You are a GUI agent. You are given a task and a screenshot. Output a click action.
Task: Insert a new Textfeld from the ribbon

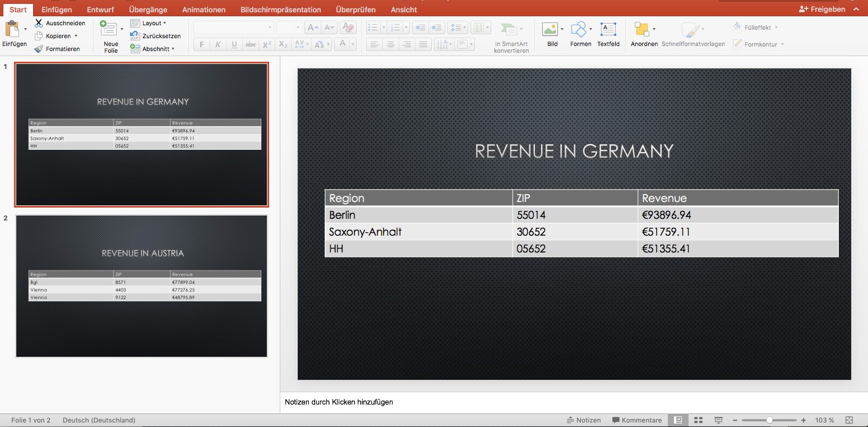coord(608,34)
